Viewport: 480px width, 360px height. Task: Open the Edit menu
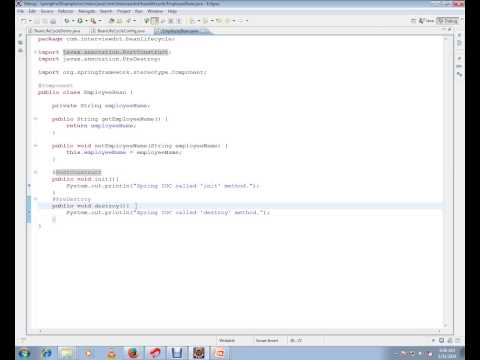click(32, 11)
